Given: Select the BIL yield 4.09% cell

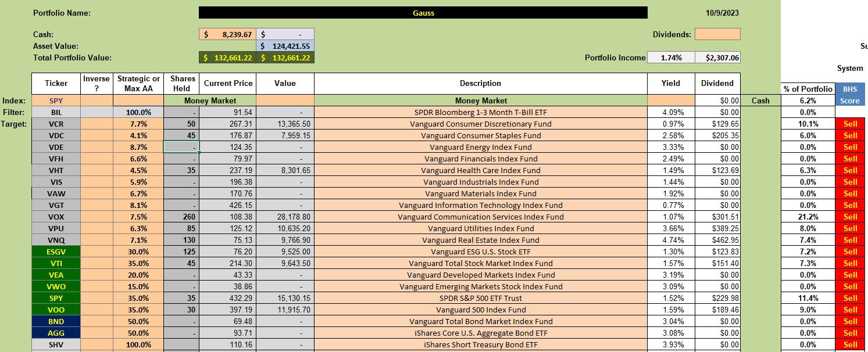Looking at the screenshot, I should pyautogui.click(x=671, y=112).
